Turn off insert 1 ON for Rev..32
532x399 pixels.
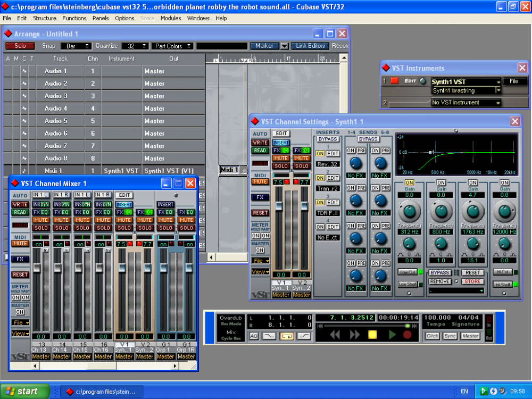tap(320, 153)
